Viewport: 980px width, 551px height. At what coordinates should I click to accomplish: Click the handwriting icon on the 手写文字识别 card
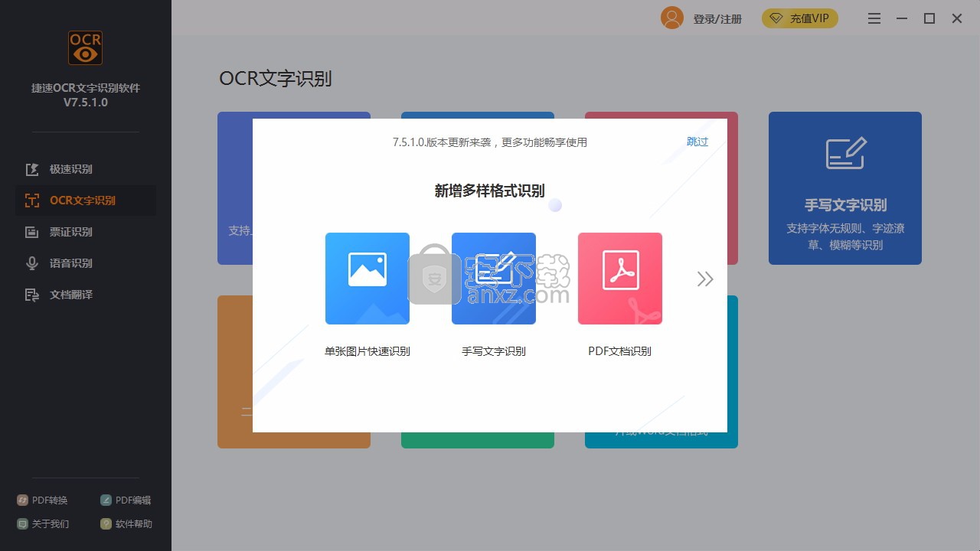point(846,153)
